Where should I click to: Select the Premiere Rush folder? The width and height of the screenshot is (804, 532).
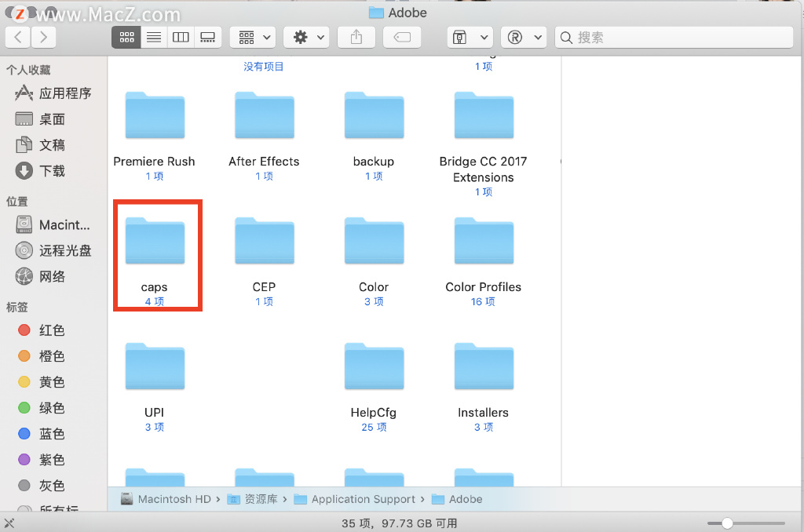point(155,116)
